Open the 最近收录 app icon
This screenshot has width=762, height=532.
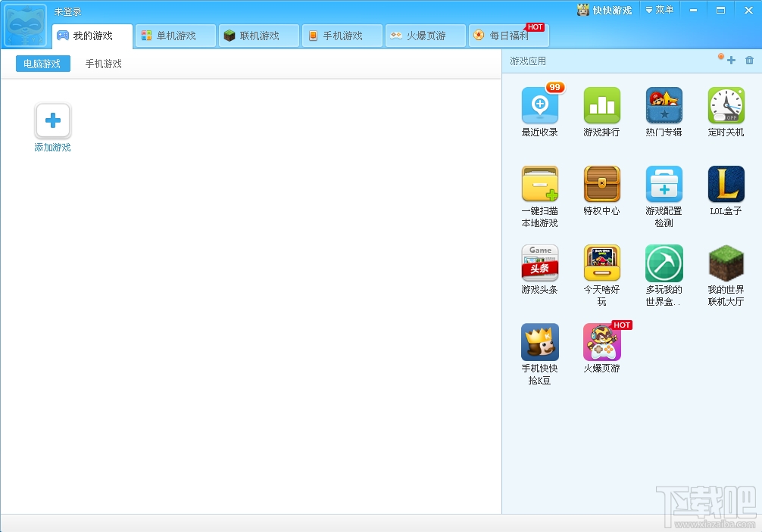tap(540, 105)
